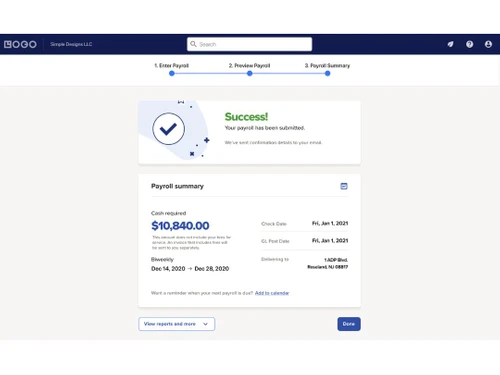Click the Done button
Image resolution: width=500 pixels, height=375 pixels.
click(x=349, y=324)
